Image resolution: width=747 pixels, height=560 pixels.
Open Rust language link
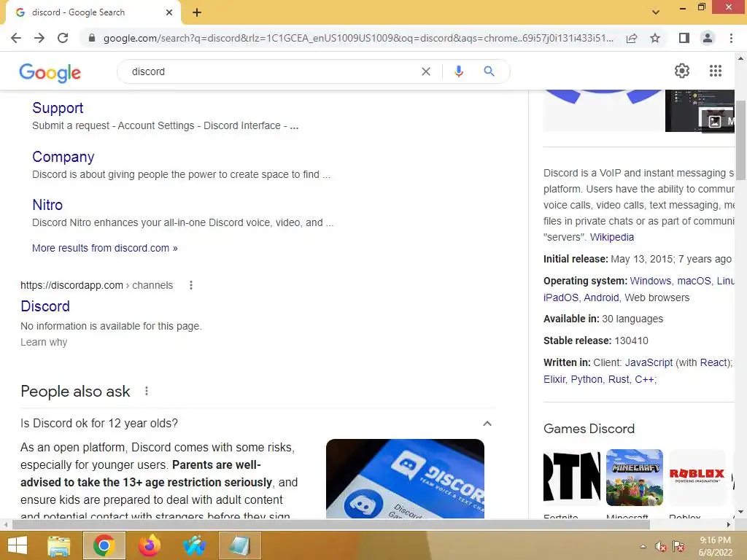tap(619, 379)
